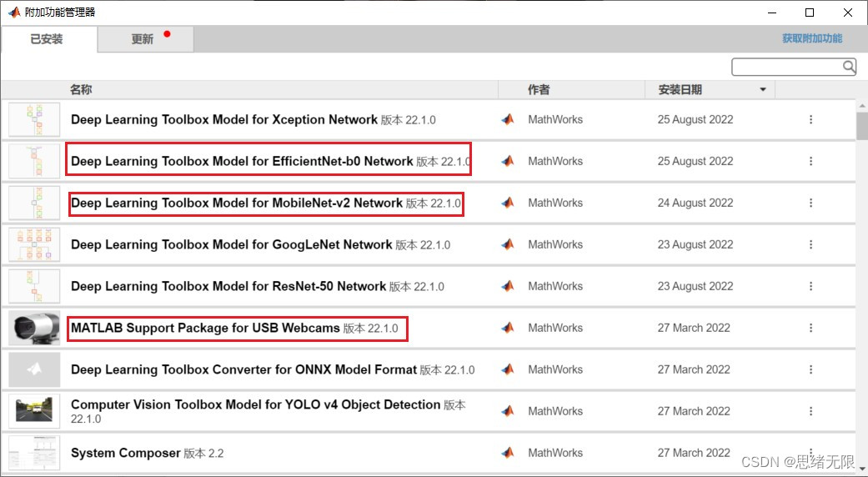The width and height of the screenshot is (868, 477).
Task: Click MATLAB logo in window title bar
Action: [x=14, y=13]
